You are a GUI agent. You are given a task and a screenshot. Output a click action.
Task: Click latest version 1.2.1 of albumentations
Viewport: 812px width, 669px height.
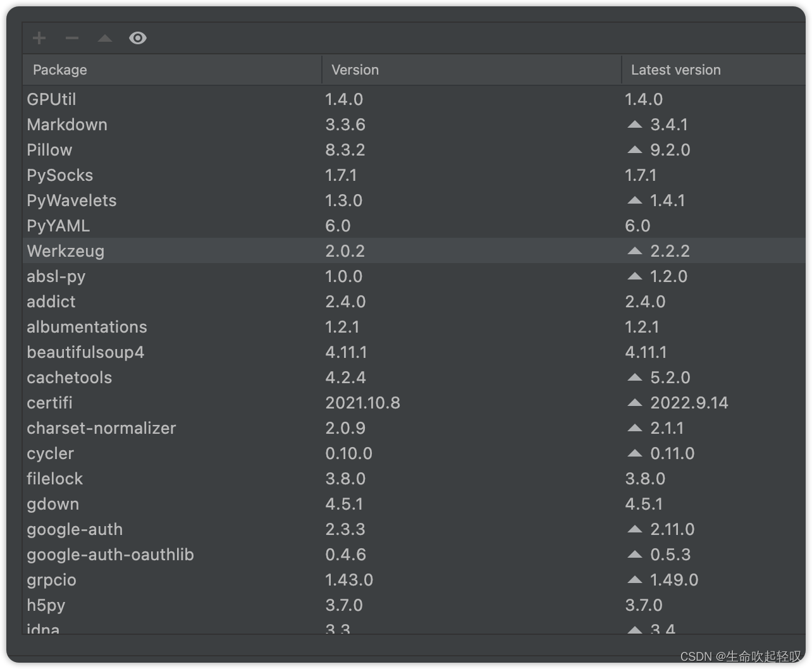643,327
